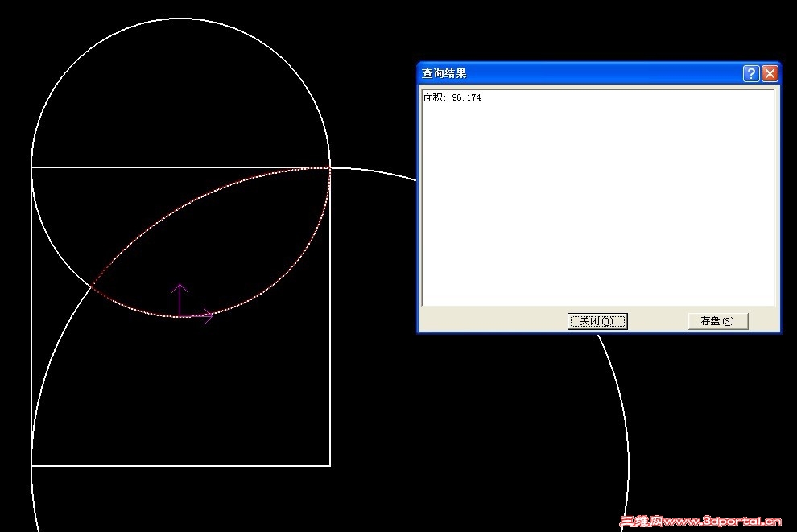The image size is (797, 532).
Task: Click inside the white results text area
Action: pyautogui.click(x=598, y=198)
